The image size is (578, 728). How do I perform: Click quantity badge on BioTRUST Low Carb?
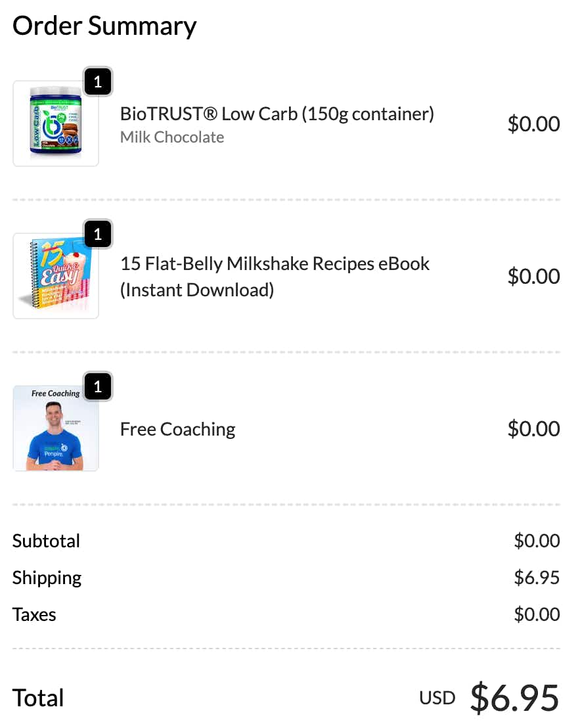coord(98,81)
